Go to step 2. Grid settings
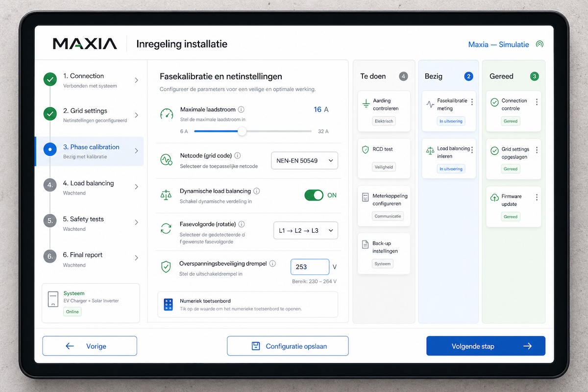The width and height of the screenshot is (588, 392). (x=89, y=115)
